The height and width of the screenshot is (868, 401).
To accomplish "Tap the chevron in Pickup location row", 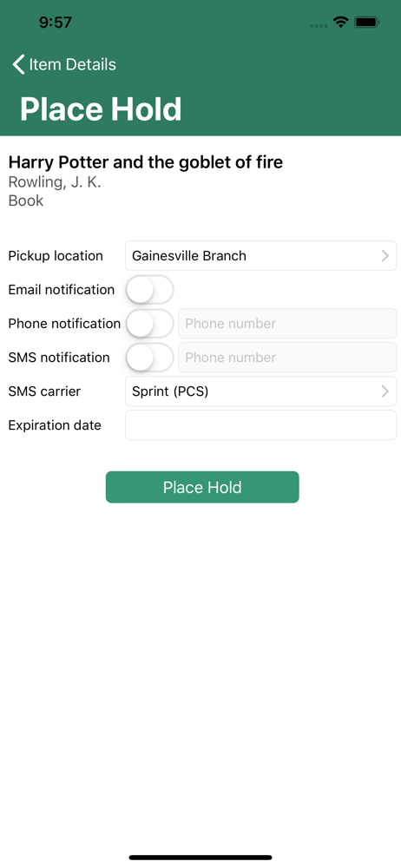I will click(x=385, y=256).
